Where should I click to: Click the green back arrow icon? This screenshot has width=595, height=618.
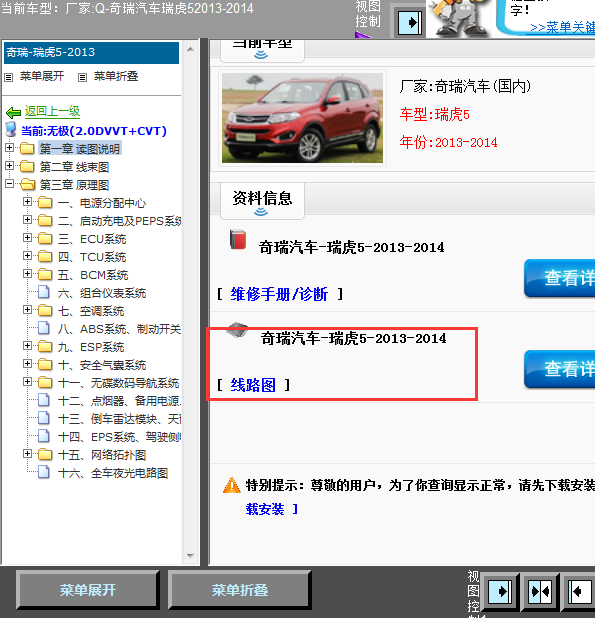(13, 113)
